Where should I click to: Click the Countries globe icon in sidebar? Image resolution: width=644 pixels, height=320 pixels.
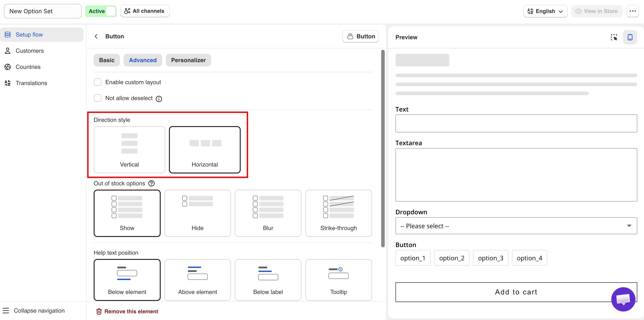[8, 67]
